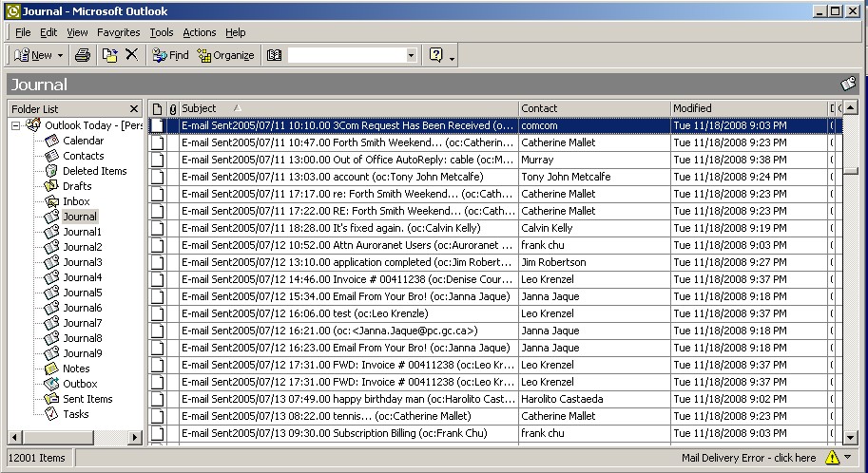Image resolution: width=868 pixels, height=473 pixels.
Task: Click the yellow warning triangle icon
Action: point(832,458)
